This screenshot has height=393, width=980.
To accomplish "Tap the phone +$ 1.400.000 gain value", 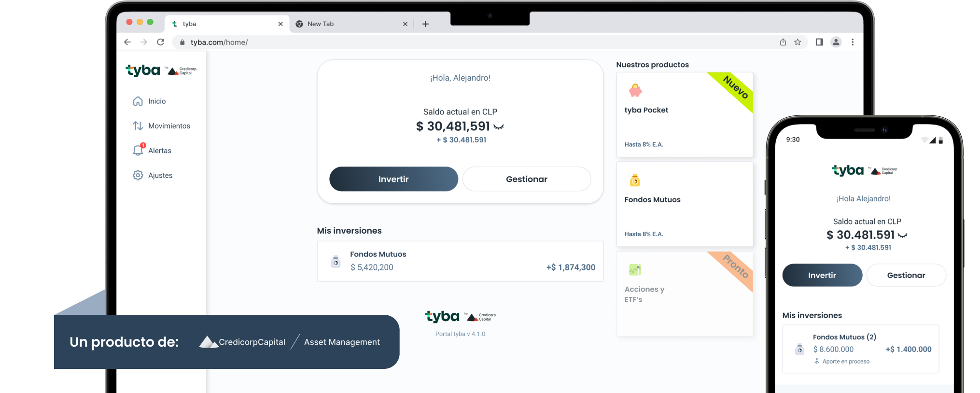I will [x=909, y=349].
